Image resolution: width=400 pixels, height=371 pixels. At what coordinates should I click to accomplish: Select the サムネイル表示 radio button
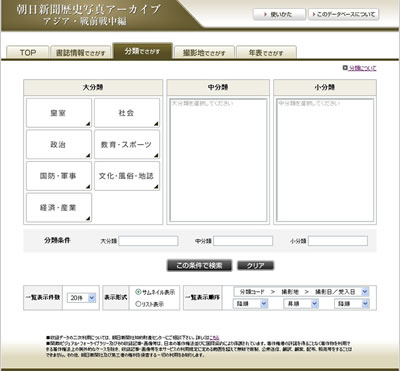tap(138, 292)
